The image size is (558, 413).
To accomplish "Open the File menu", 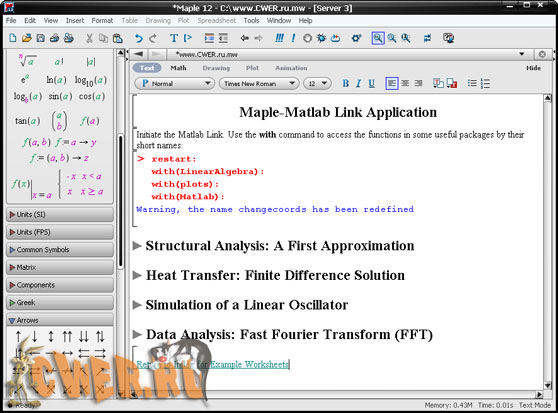I will pyautogui.click(x=11, y=21).
